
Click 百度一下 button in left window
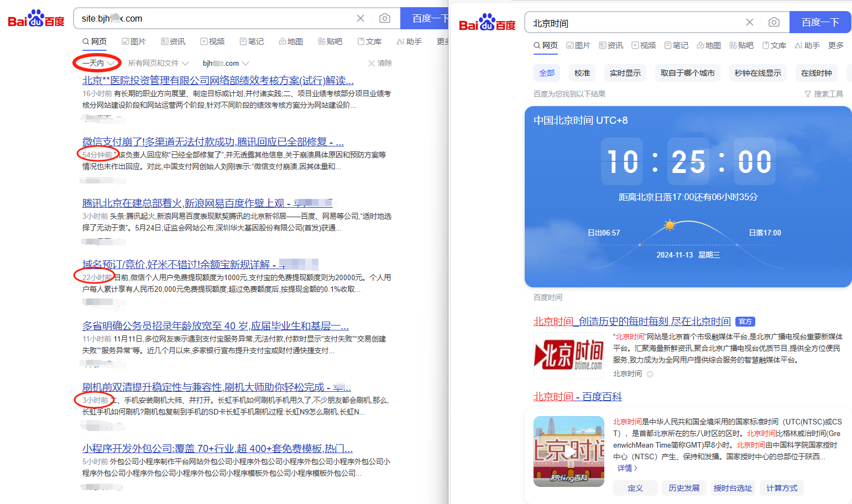click(425, 18)
